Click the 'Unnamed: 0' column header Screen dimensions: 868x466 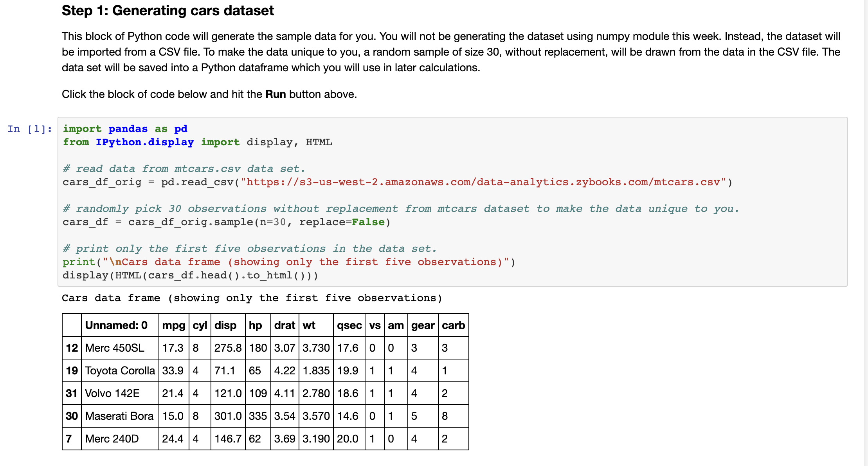click(x=116, y=325)
